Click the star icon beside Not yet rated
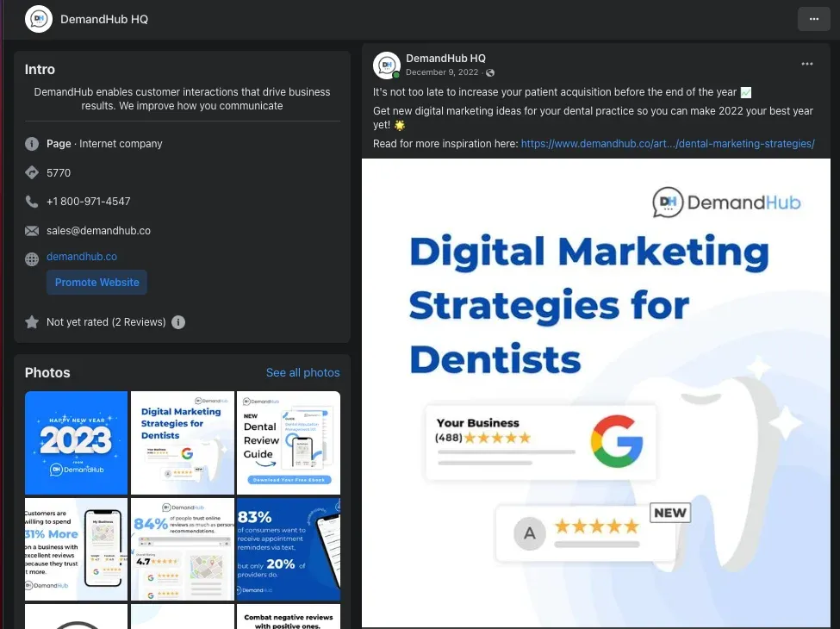This screenshot has width=840, height=629. [x=32, y=322]
